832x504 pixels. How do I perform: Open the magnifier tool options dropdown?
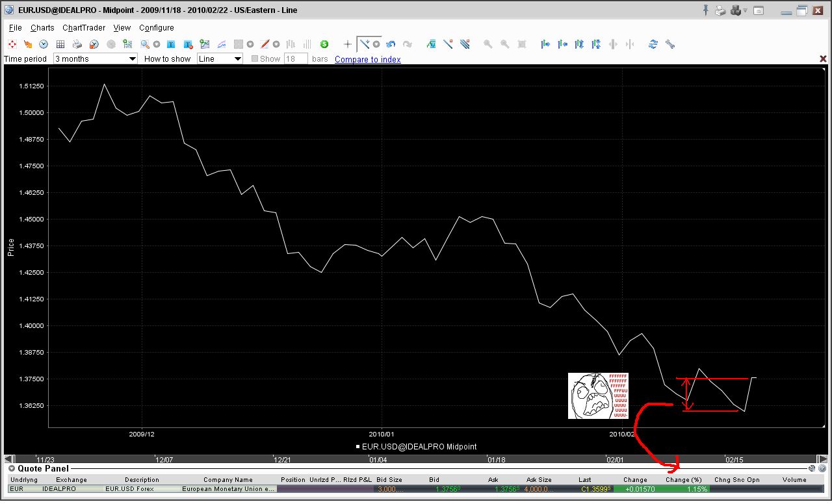[x=157, y=44]
